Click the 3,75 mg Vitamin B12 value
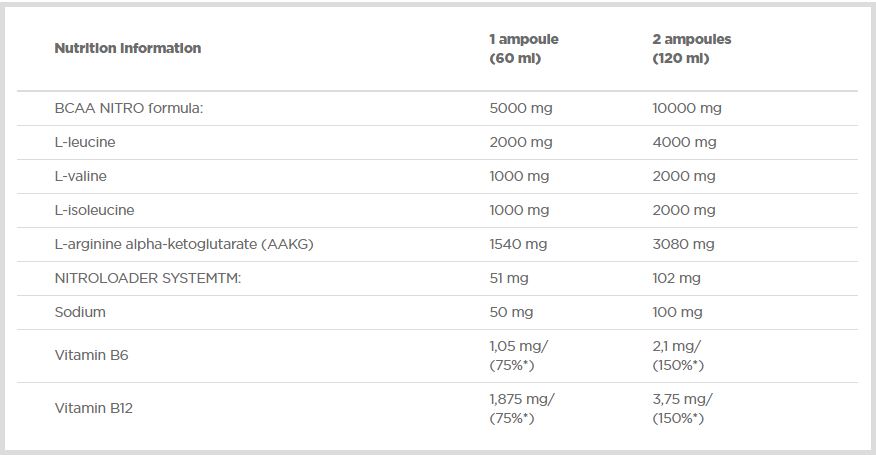876x455 pixels. click(682, 398)
